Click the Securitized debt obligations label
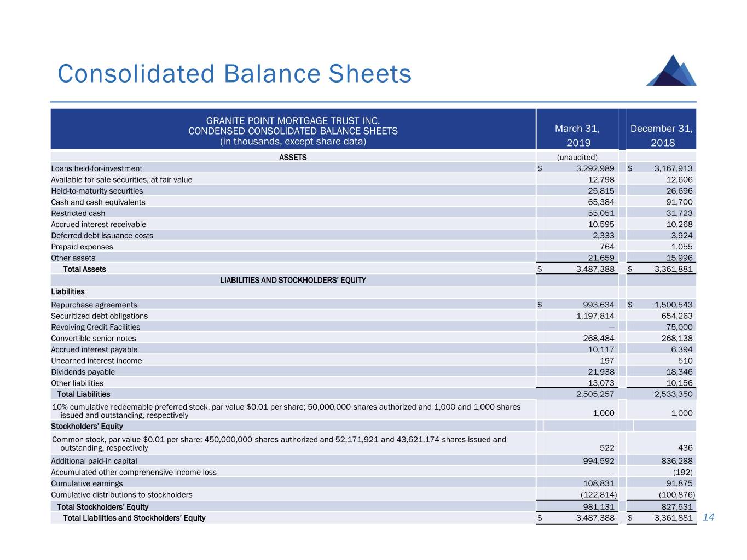Screen dimensions: 747x560 [x=99, y=316]
